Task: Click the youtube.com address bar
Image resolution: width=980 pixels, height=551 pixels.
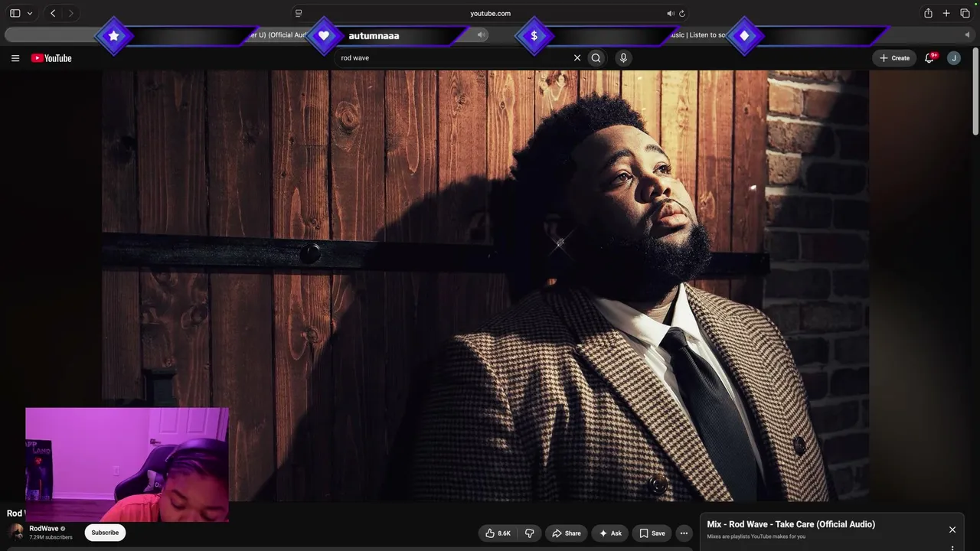Action: (490, 13)
